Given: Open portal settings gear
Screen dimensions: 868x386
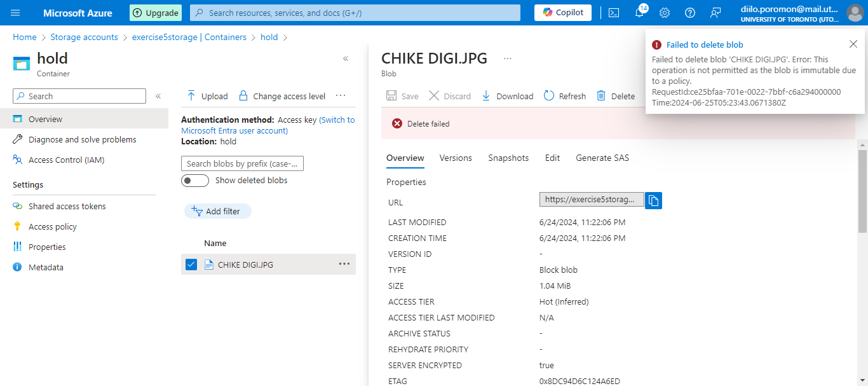Looking at the screenshot, I should click(x=665, y=13).
